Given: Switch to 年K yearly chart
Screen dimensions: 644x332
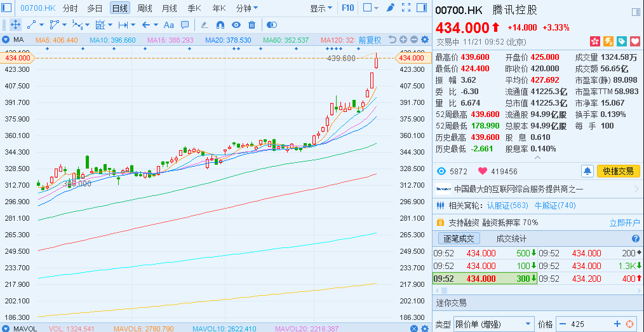Looking at the screenshot, I should (219, 8).
